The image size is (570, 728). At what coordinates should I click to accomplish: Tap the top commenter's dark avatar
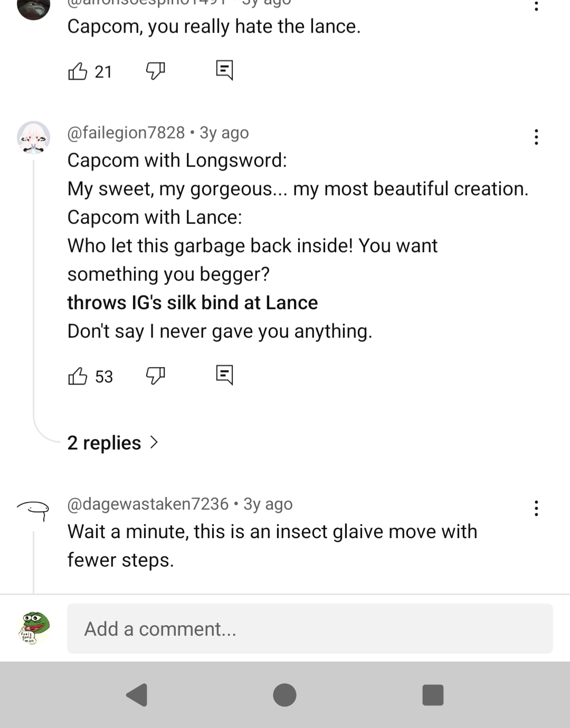click(34, 7)
